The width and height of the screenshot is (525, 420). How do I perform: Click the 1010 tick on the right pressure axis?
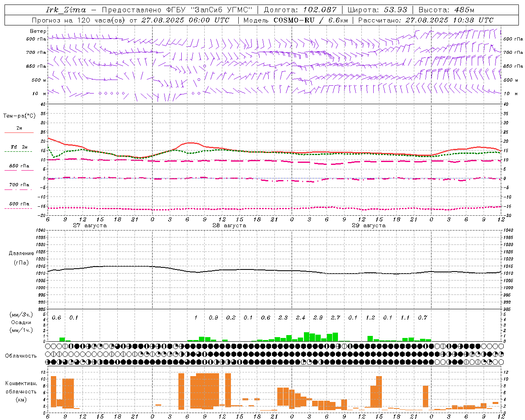click(x=508, y=274)
